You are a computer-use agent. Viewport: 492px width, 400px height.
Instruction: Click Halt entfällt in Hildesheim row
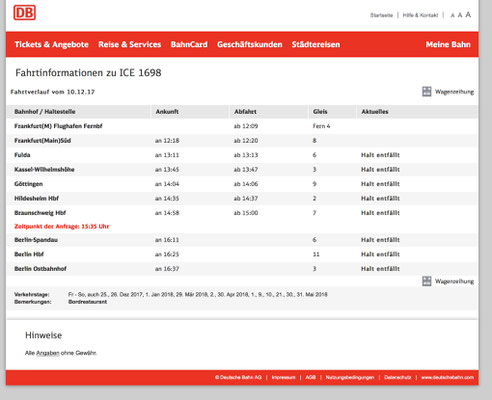380,198
